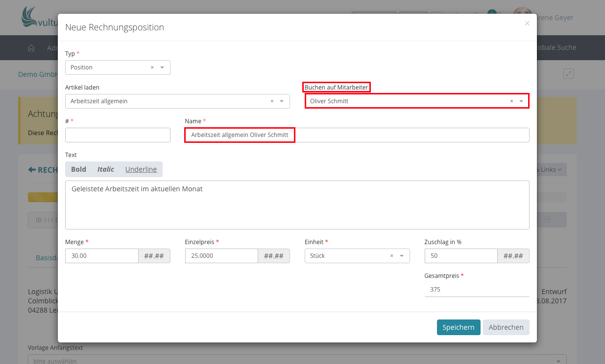Clear the Artikel laden selection
Viewport: 605px width, 364px height.
pyautogui.click(x=272, y=101)
